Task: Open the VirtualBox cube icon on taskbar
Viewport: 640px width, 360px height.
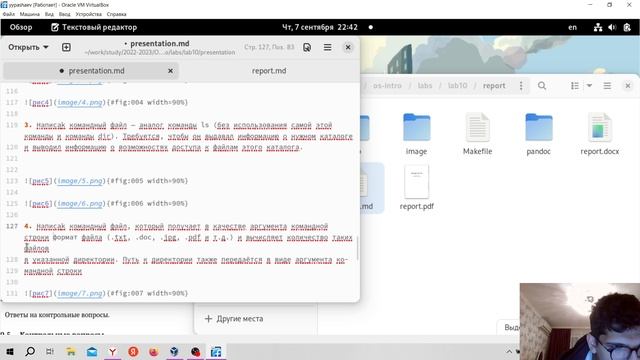Action: [x=174, y=351]
